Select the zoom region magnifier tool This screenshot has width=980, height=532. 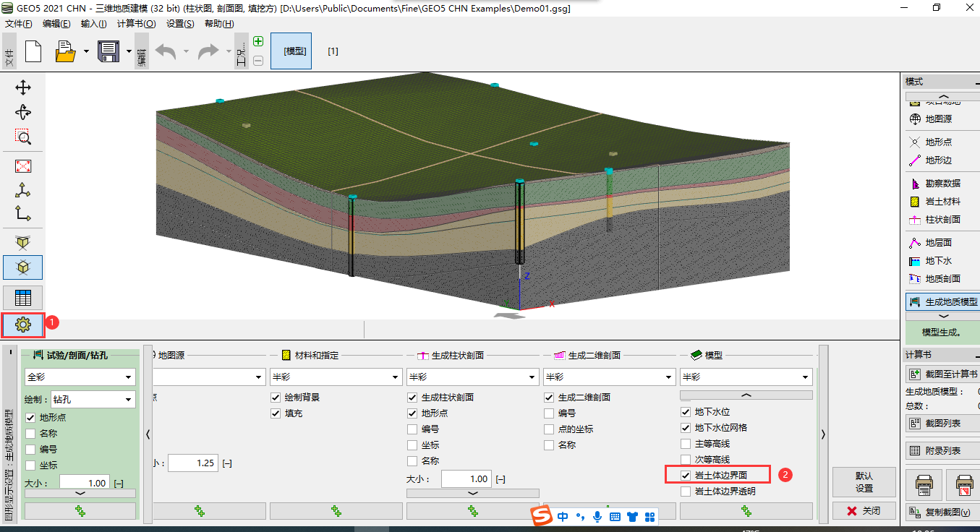[23, 137]
